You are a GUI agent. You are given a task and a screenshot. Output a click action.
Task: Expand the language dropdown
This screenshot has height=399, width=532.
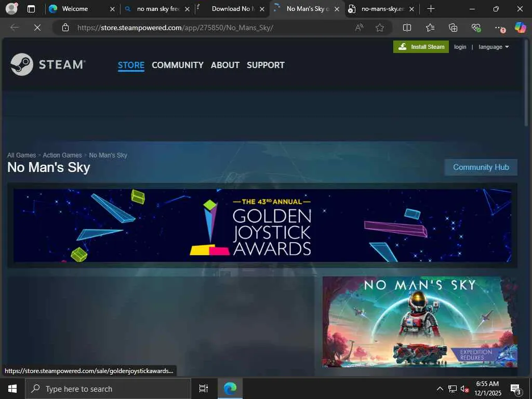point(494,47)
